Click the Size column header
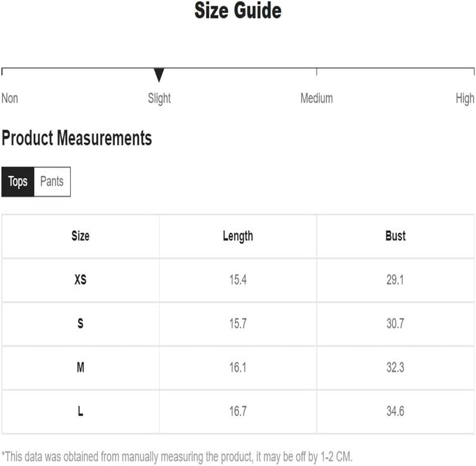 [80, 236]
